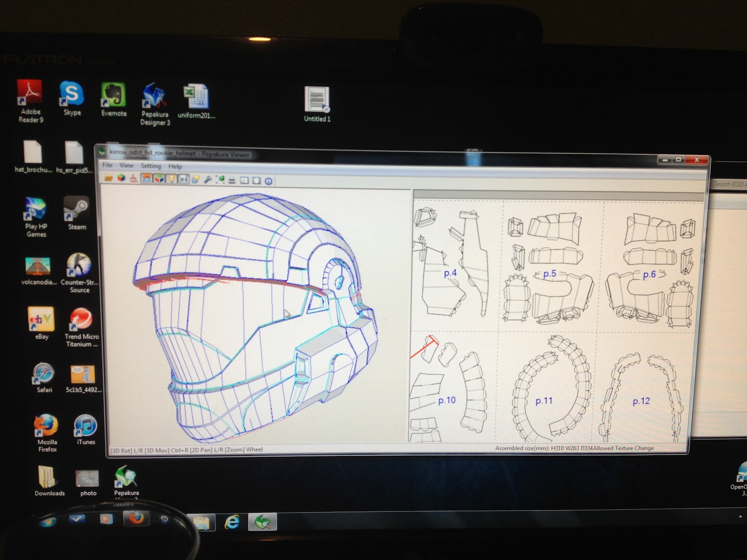Select pattern page p.6
The width and height of the screenshot is (747, 560).
[649, 275]
